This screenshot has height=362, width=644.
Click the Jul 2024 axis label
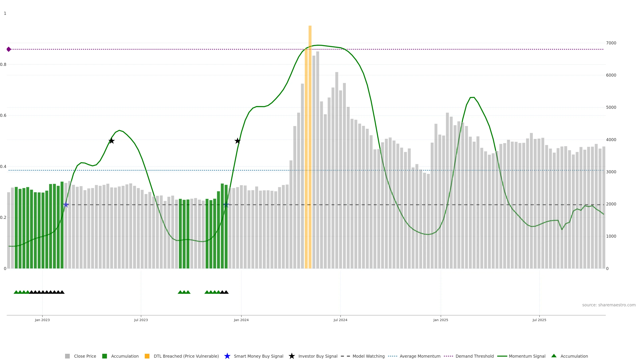340,320
